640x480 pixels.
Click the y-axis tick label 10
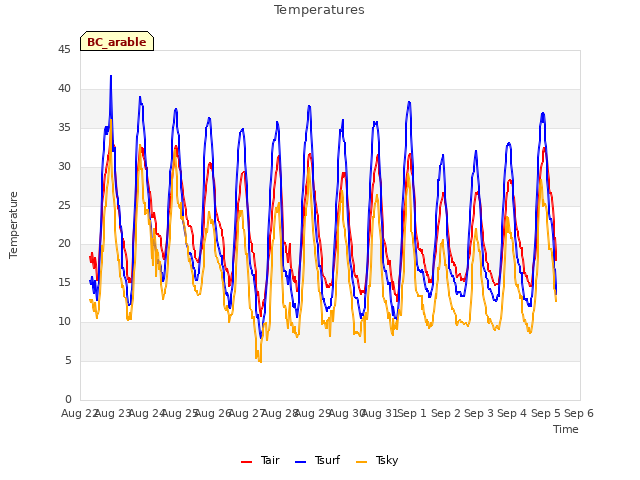coord(64,322)
